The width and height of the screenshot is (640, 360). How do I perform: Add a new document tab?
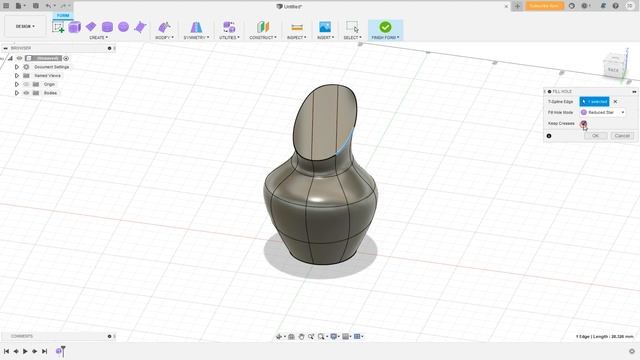pyautogui.click(x=517, y=6)
